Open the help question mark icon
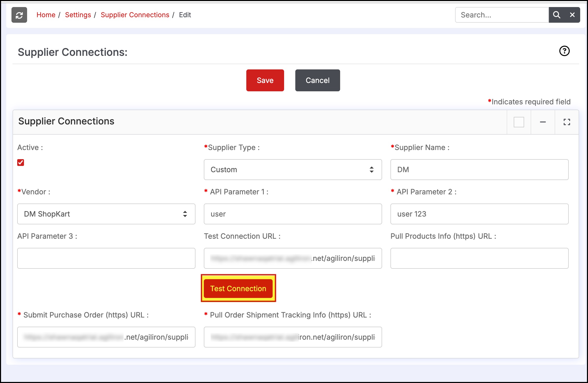The image size is (588, 383). pyautogui.click(x=564, y=51)
